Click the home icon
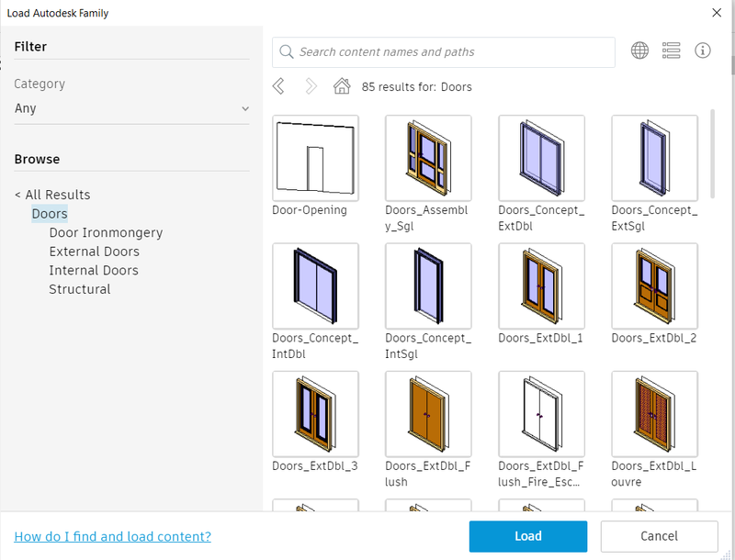The height and width of the screenshot is (560, 735). (342, 86)
